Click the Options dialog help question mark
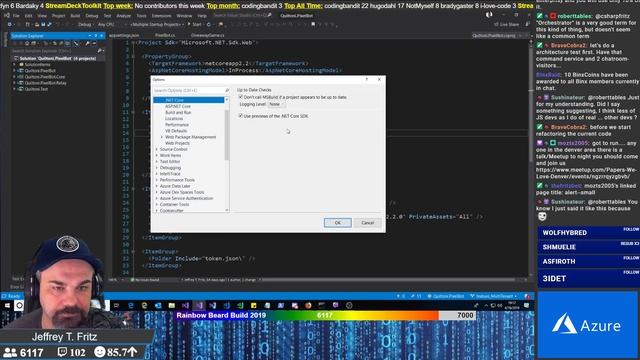 [x=367, y=79]
